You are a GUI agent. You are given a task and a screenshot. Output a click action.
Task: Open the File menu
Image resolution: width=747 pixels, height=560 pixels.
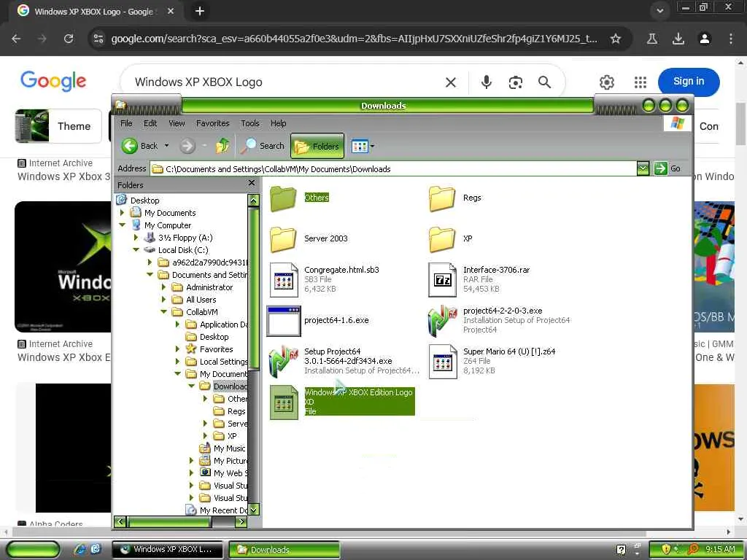(126, 123)
